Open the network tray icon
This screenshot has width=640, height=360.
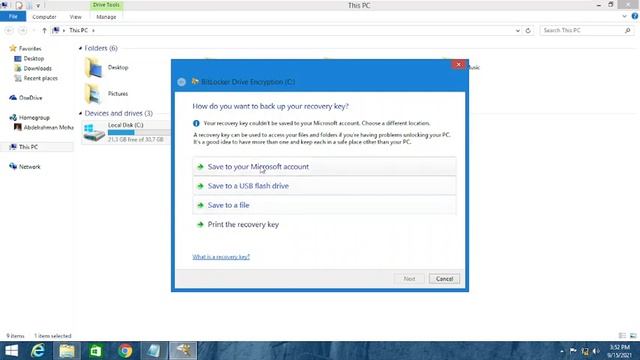(x=585, y=351)
